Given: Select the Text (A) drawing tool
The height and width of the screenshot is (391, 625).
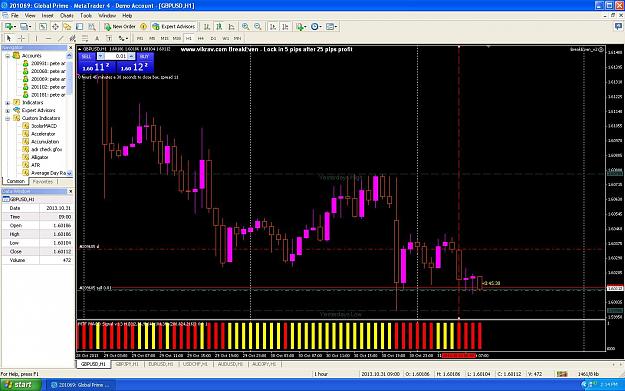Looking at the screenshot, I should click(x=97, y=38).
